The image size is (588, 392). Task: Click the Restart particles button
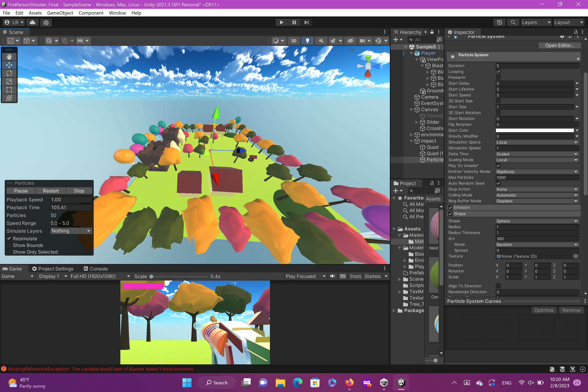click(x=51, y=191)
